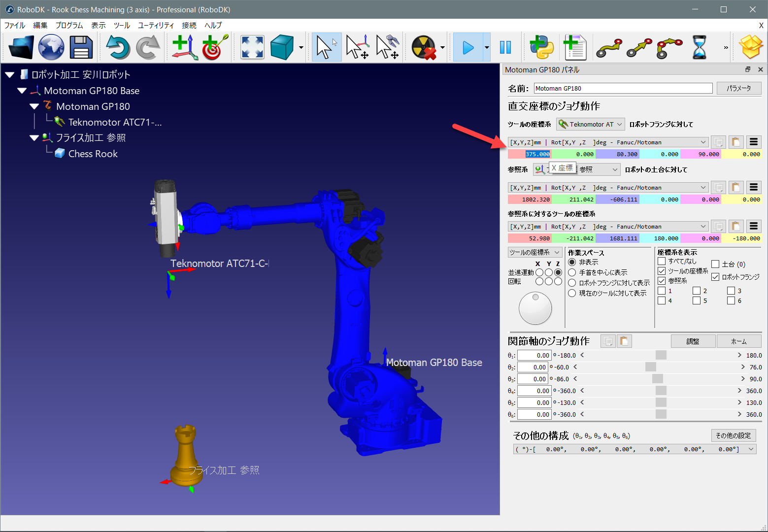
Task: Select the isometric view cube icon
Action: 282,47
